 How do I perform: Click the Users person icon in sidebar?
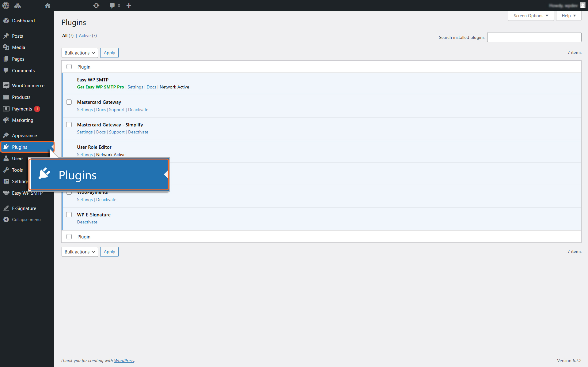6,158
